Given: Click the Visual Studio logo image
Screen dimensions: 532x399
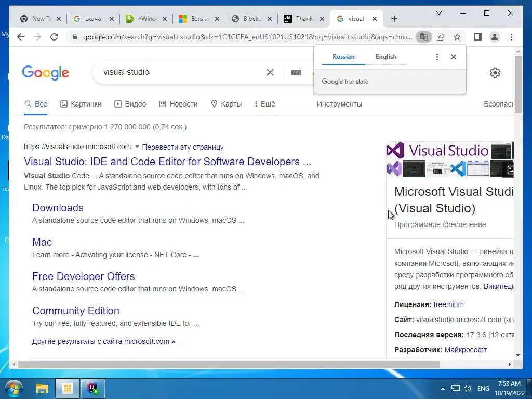Looking at the screenshot, I should pos(437,150).
